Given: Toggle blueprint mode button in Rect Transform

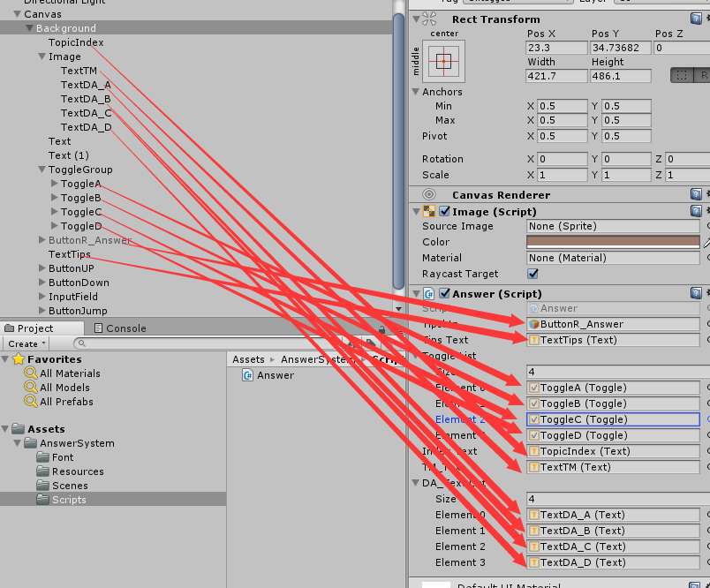Looking at the screenshot, I should click(x=682, y=75).
